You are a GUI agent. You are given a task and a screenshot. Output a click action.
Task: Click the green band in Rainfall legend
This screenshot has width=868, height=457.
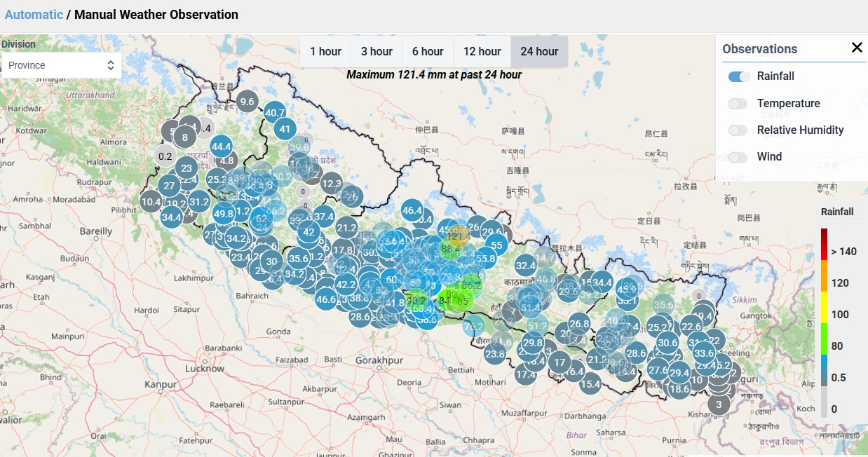(825, 339)
